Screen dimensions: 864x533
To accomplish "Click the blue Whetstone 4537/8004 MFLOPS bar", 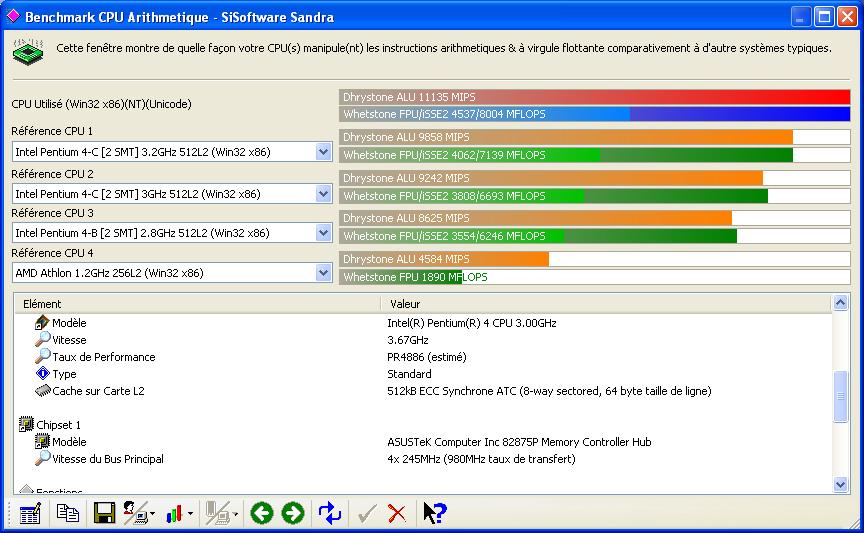I will [x=595, y=114].
